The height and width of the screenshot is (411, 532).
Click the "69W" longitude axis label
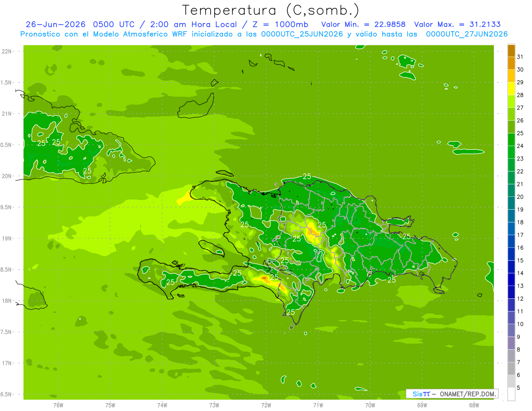tap(422, 404)
